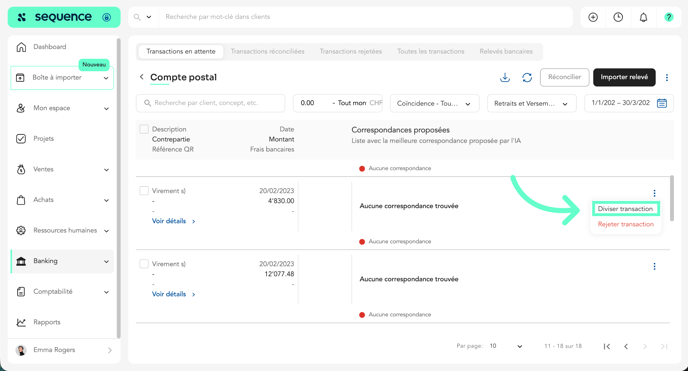The height and width of the screenshot is (371, 688).
Task: Open the date range calendar icon
Action: tap(662, 103)
